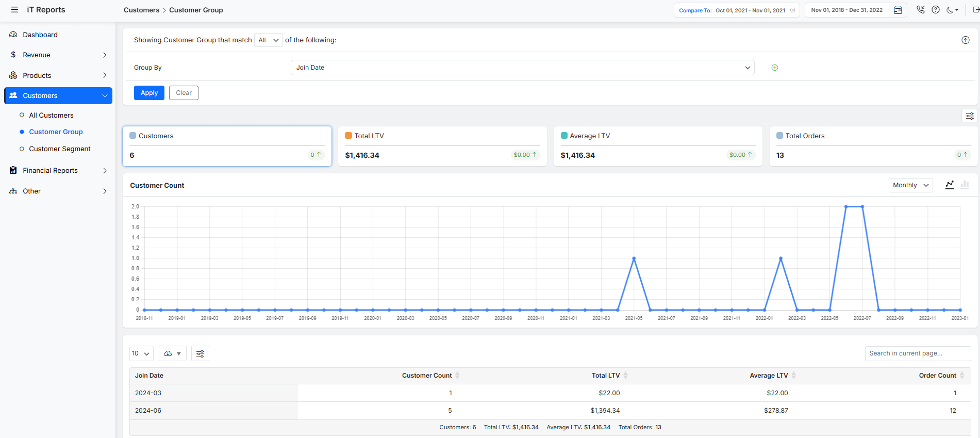Open the Monthly interval dropdown
980x438 pixels.
(x=910, y=185)
